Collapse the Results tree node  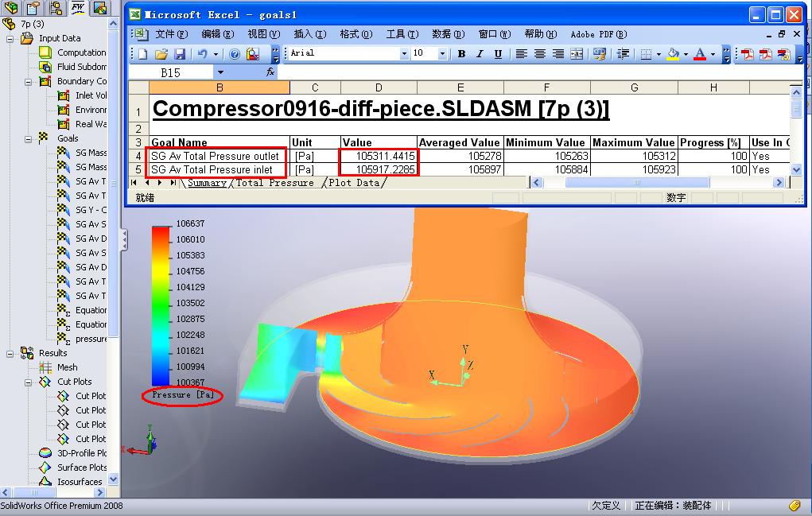coord(10,354)
